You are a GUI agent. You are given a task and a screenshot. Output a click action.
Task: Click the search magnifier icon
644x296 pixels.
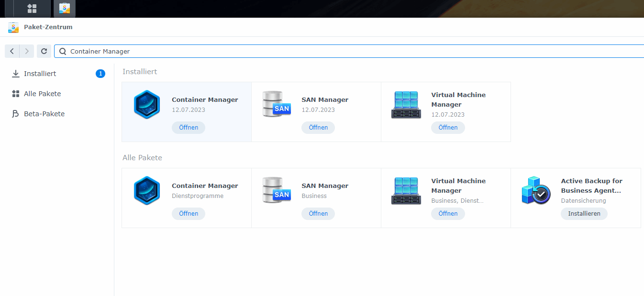[x=62, y=51]
